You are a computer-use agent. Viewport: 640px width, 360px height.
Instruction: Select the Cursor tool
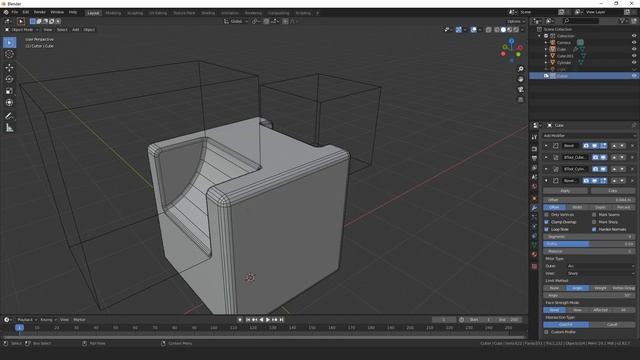(x=9, y=54)
